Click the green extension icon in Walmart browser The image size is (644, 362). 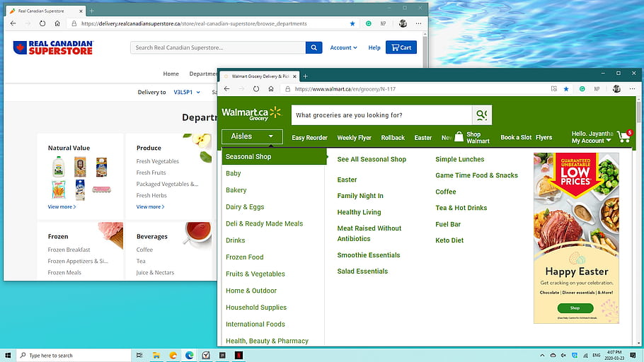(x=582, y=88)
